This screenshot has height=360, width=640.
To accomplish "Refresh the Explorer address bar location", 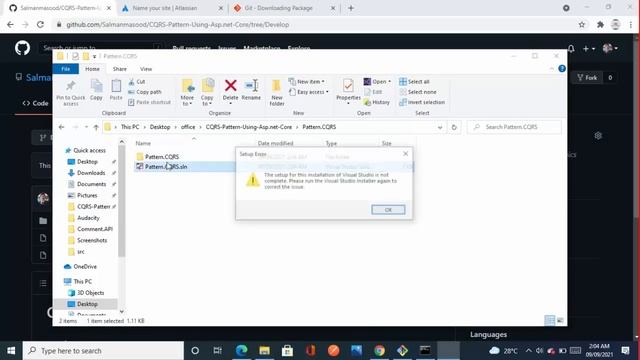I will (454, 127).
